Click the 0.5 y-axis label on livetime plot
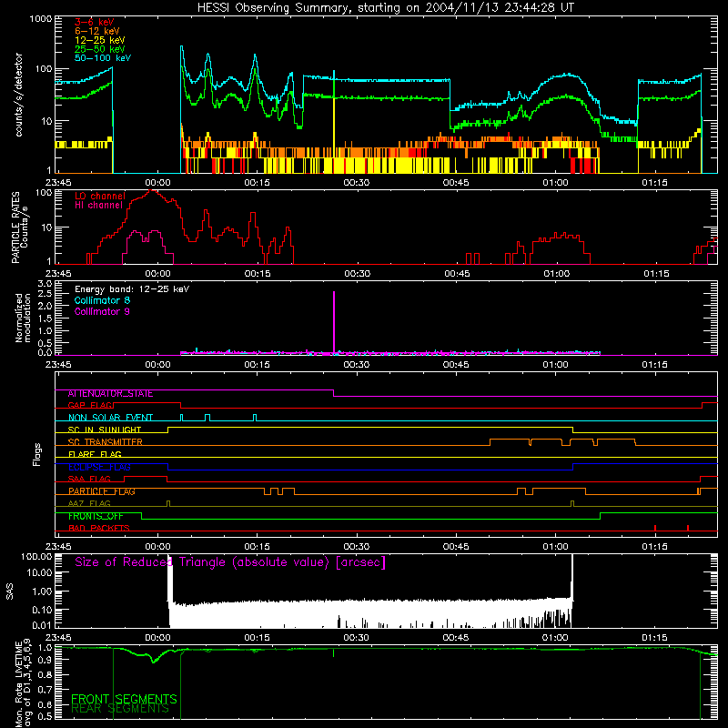The image size is (728, 728). coord(45,716)
